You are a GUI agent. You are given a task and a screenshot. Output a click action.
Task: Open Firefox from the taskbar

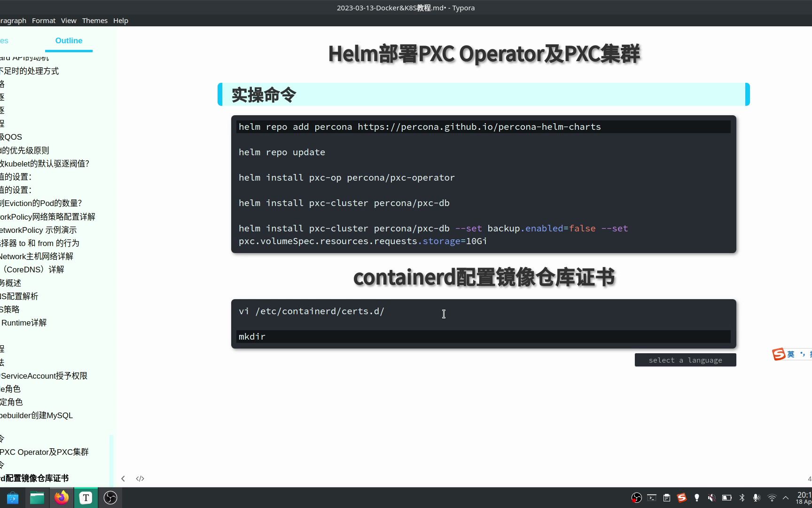(62, 497)
